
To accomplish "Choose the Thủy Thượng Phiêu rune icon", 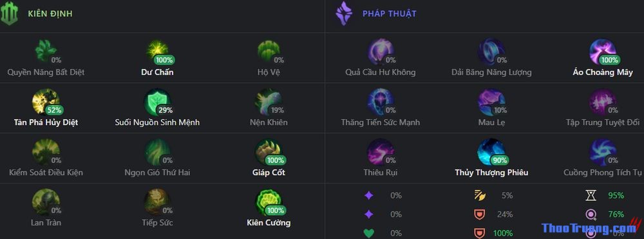I will [491, 152].
